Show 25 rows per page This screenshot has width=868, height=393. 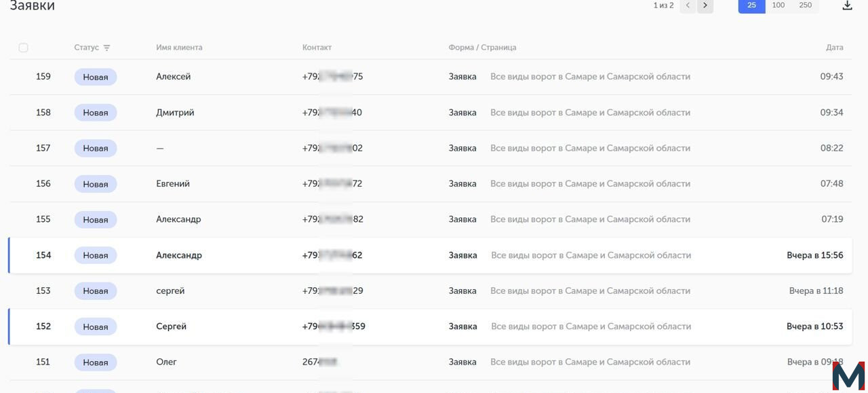click(x=751, y=5)
